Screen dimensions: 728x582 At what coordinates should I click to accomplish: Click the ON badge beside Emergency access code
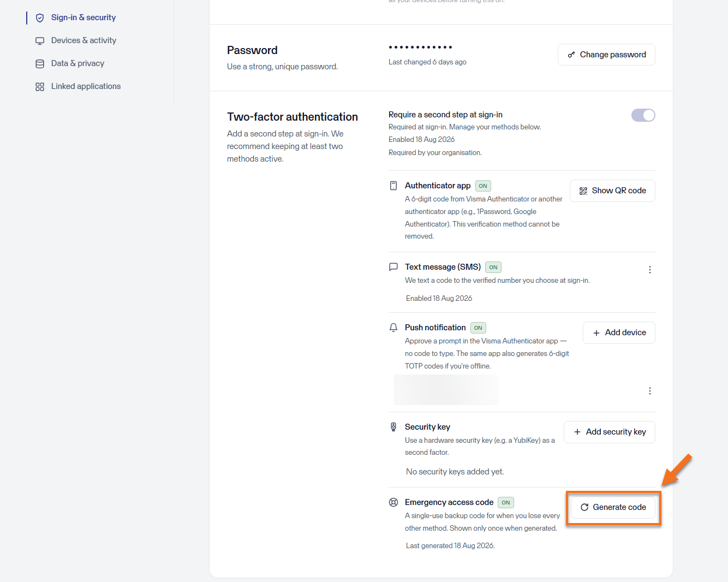[x=506, y=502]
